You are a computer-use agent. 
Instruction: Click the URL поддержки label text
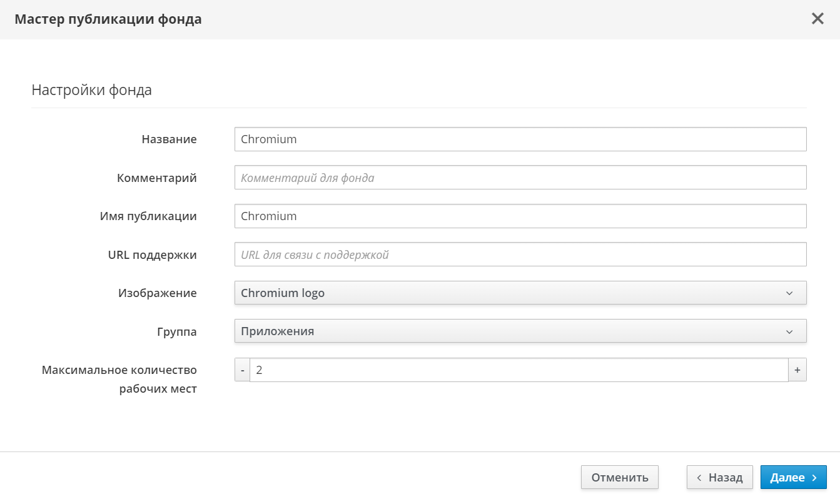152,255
